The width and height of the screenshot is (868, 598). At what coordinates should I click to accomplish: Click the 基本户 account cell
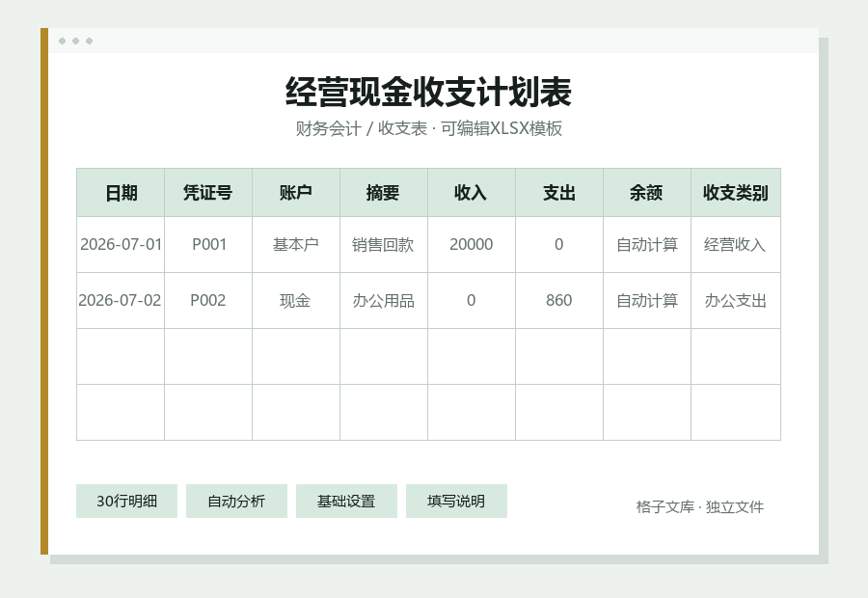click(x=296, y=245)
